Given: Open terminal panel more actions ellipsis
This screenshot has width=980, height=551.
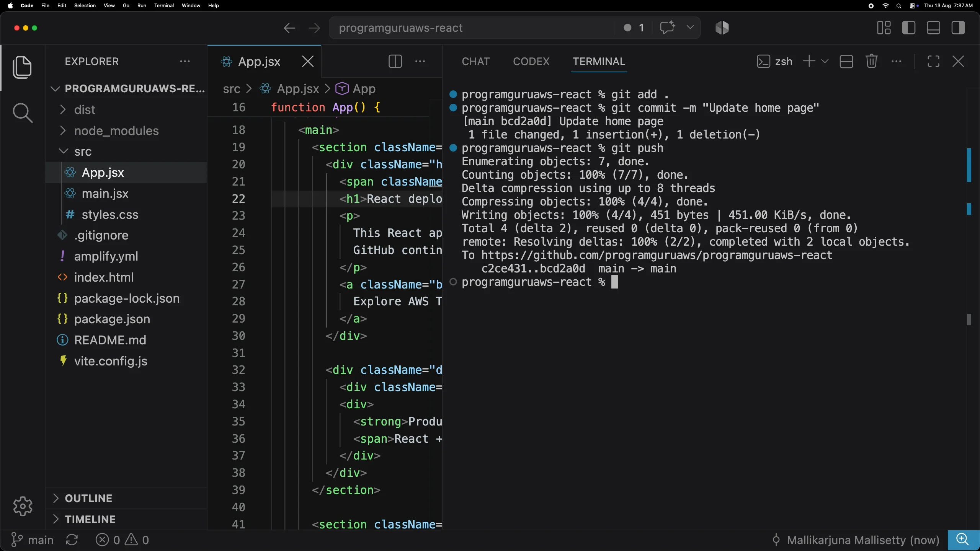Looking at the screenshot, I should point(896,61).
